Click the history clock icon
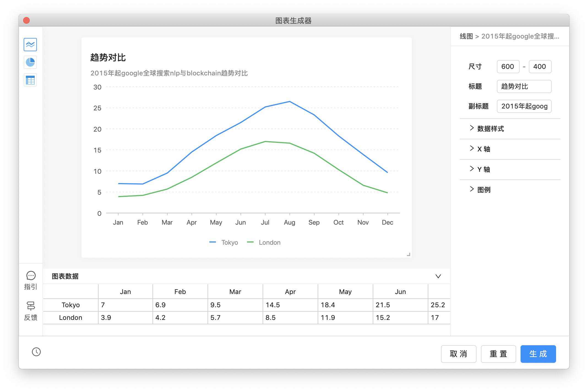 36,352
